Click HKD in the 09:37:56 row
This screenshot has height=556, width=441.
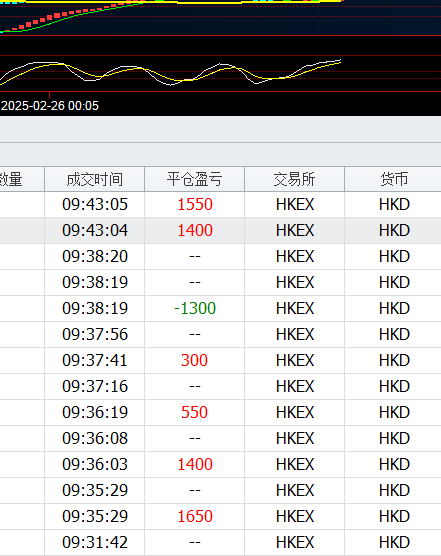(x=394, y=334)
